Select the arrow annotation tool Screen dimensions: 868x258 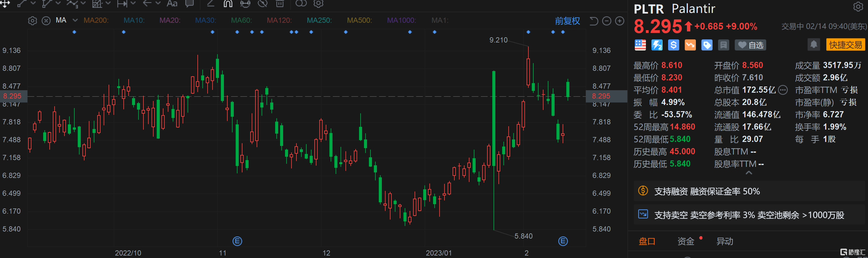(147, 3)
